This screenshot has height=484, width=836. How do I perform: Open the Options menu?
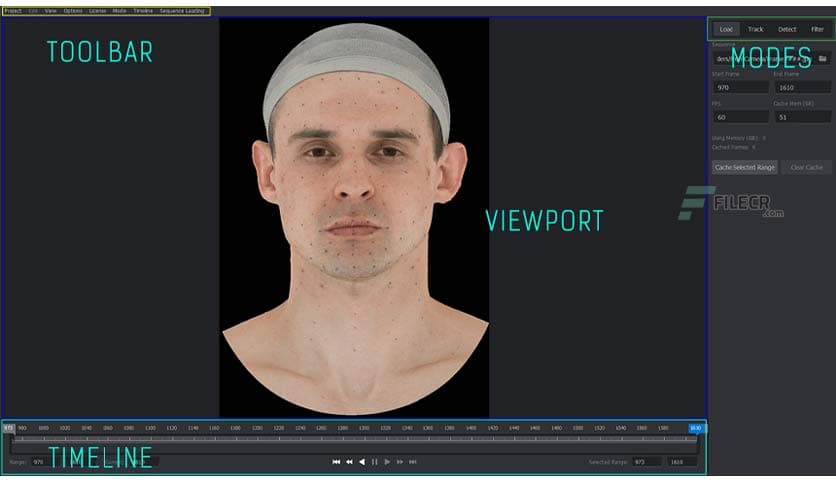coord(73,11)
